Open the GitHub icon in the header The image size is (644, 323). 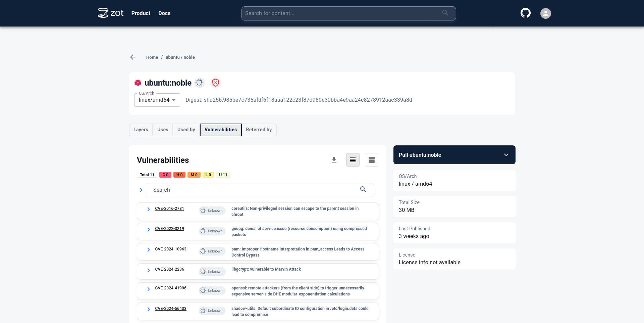pyautogui.click(x=525, y=13)
